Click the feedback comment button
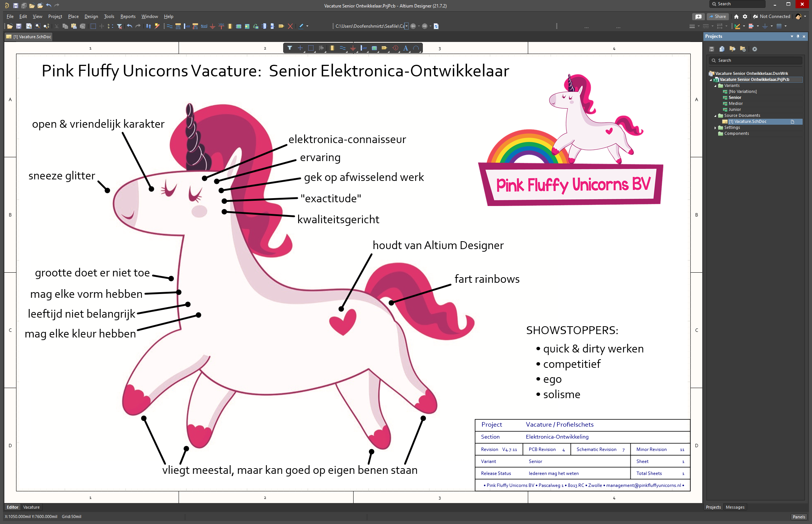812x524 pixels. tap(699, 16)
